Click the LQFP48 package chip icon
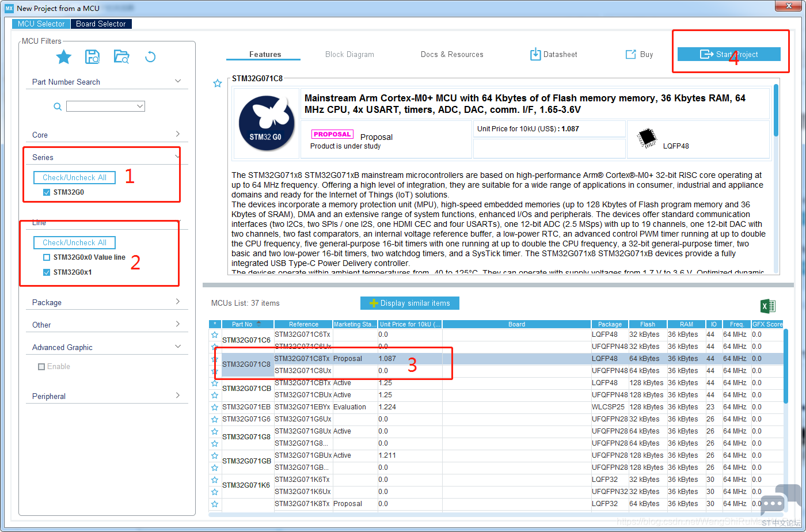This screenshot has width=806, height=532. (647, 138)
